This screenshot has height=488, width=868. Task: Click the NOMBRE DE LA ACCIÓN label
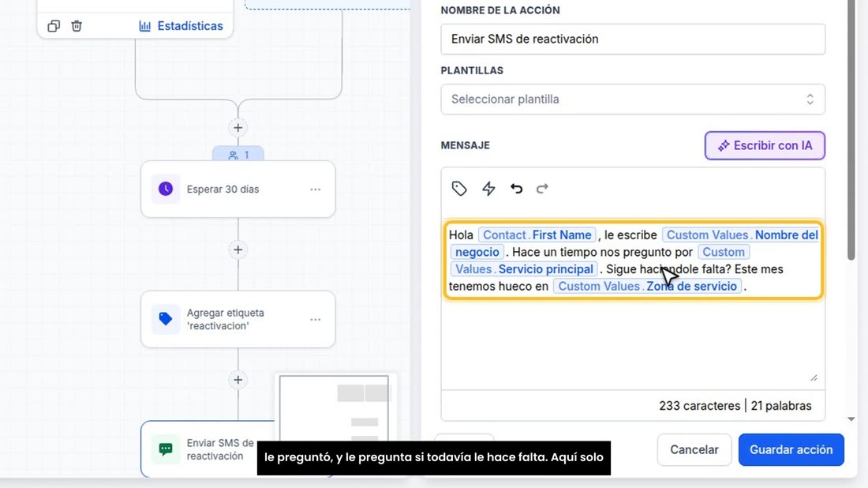click(x=500, y=10)
